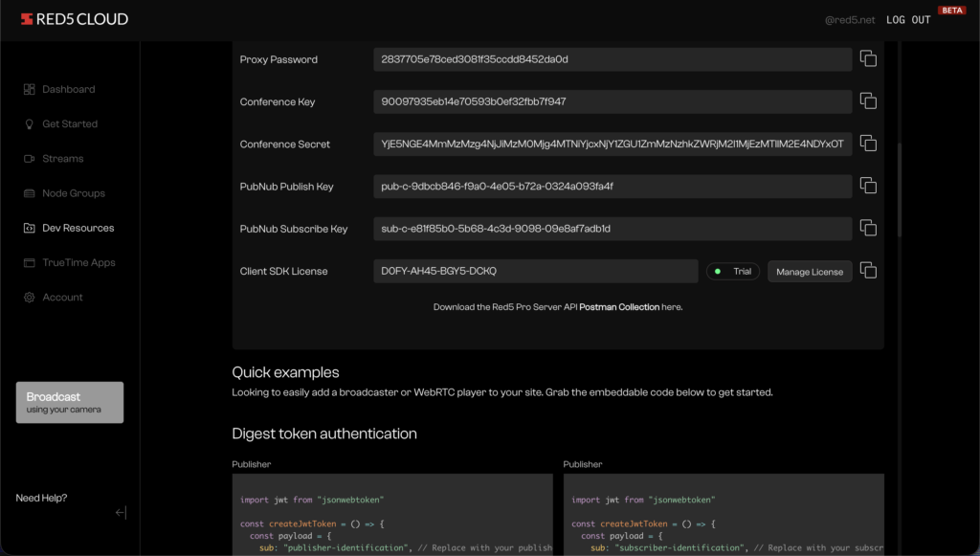Click the Manage License button
980x556 pixels.
click(810, 272)
